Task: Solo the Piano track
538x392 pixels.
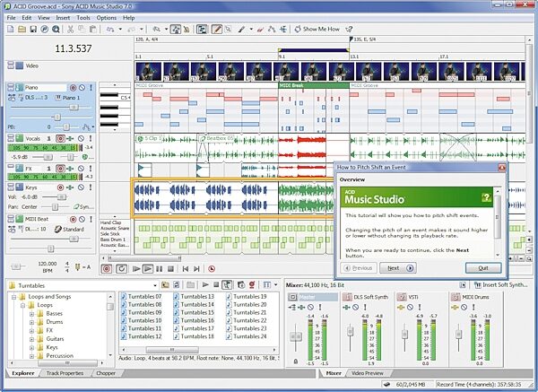Action: tap(91, 88)
